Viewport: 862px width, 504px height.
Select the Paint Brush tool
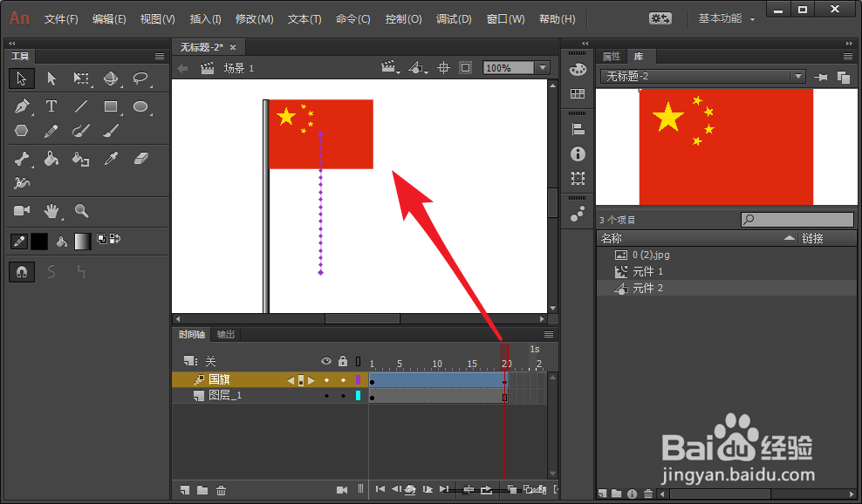[x=81, y=131]
